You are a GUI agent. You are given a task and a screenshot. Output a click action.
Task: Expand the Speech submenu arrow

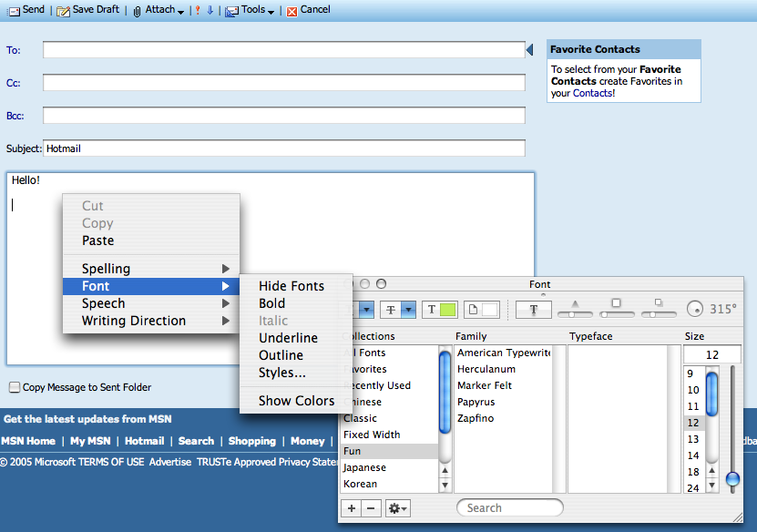(225, 303)
